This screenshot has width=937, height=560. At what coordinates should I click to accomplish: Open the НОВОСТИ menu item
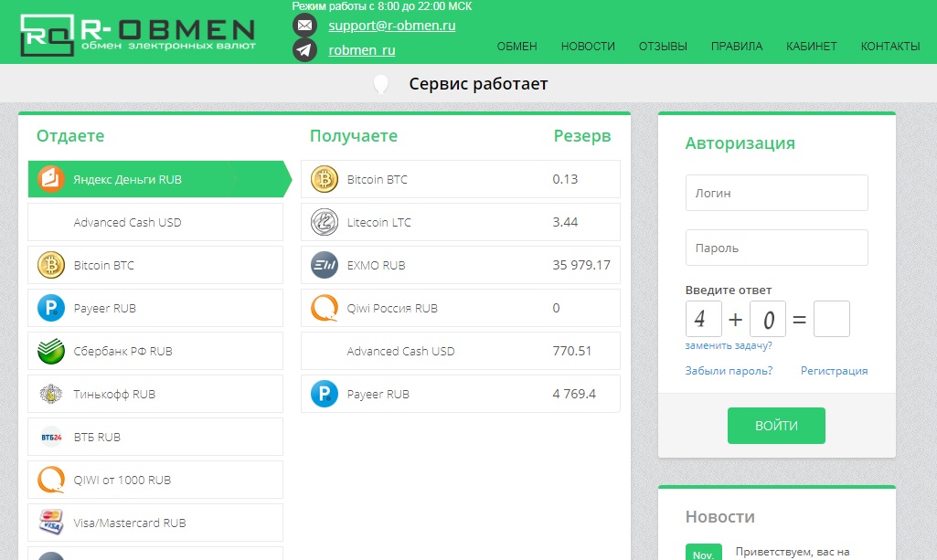(x=588, y=46)
